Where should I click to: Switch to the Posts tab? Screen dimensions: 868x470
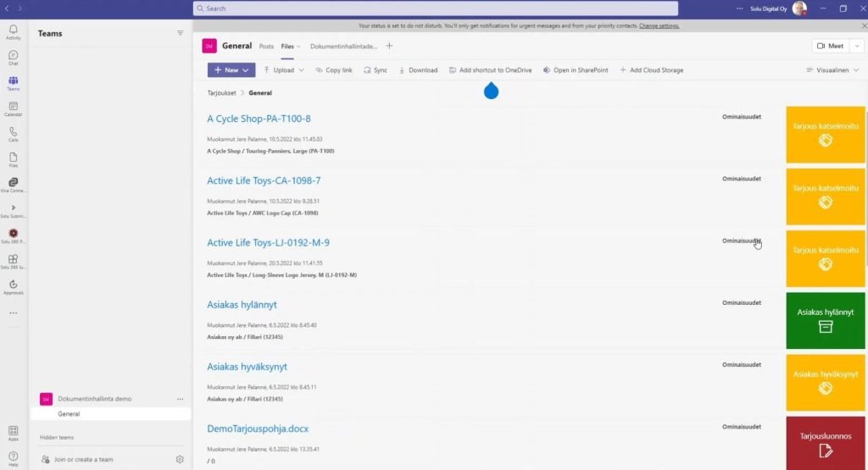266,46
